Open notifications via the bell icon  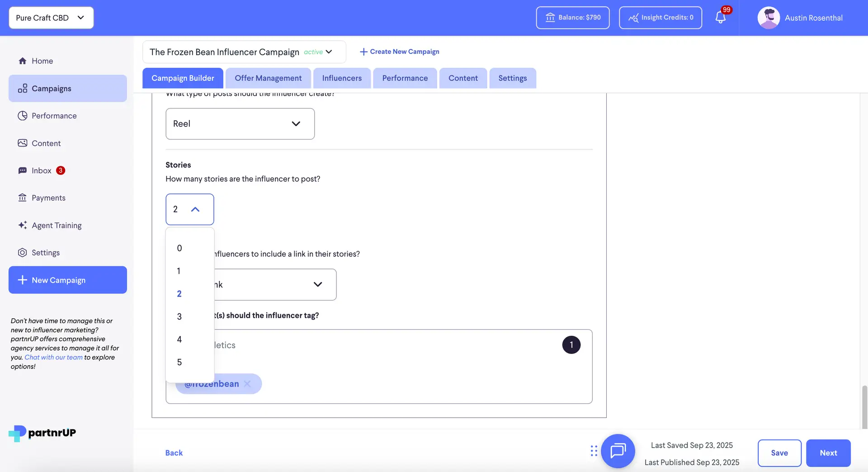720,18
